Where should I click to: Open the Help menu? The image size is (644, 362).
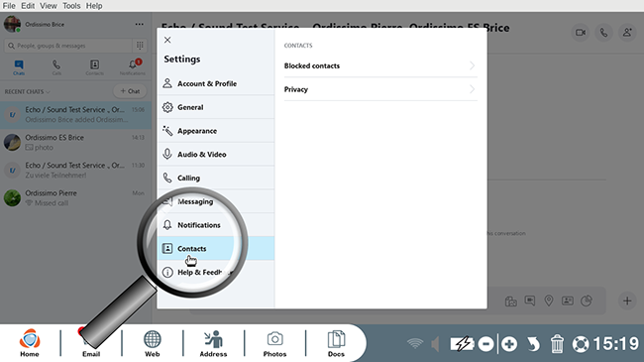tap(94, 6)
